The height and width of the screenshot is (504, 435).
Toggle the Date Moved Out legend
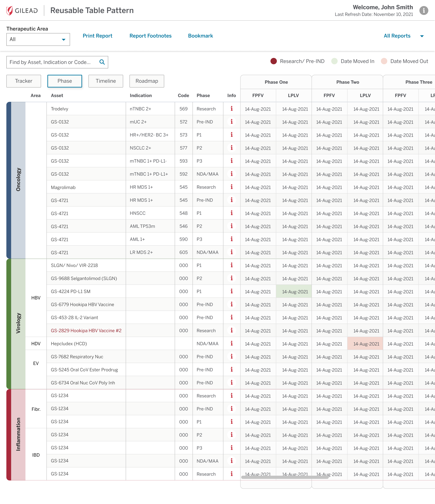coord(384,61)
